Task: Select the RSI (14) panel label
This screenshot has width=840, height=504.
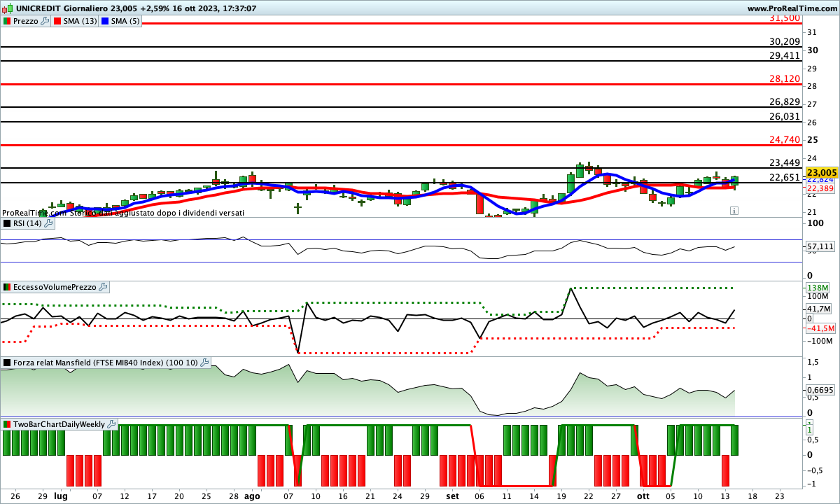Action: [28, 223]
